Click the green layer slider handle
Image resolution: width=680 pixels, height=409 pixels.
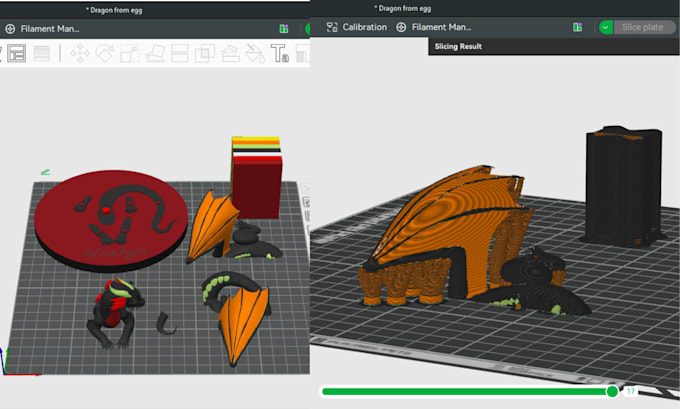tap(612, 391)
